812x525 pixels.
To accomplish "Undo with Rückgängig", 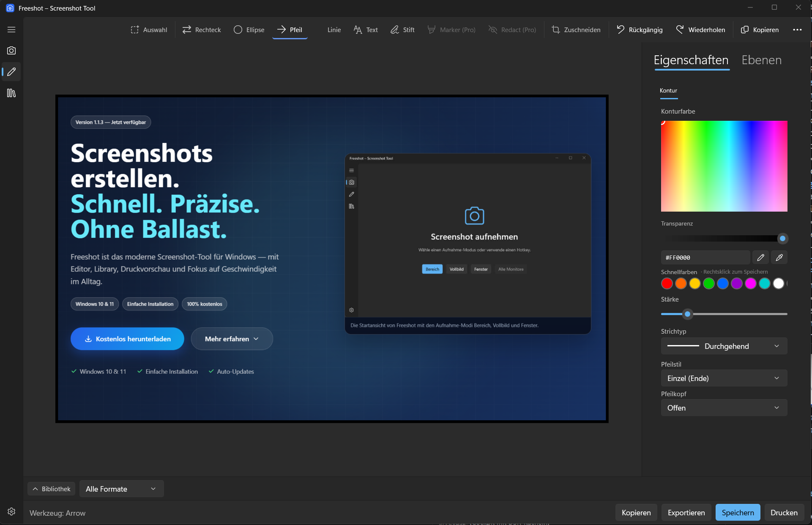I will (640, 30).
